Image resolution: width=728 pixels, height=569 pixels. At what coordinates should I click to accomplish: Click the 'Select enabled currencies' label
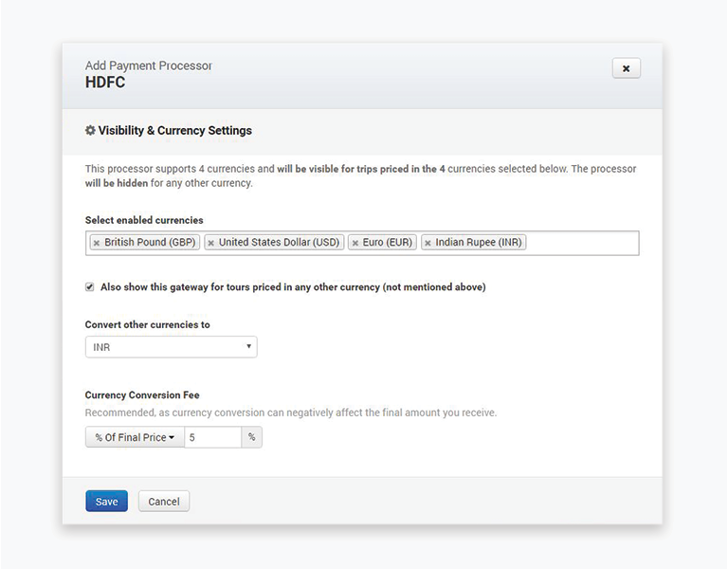tap(144, 220)
